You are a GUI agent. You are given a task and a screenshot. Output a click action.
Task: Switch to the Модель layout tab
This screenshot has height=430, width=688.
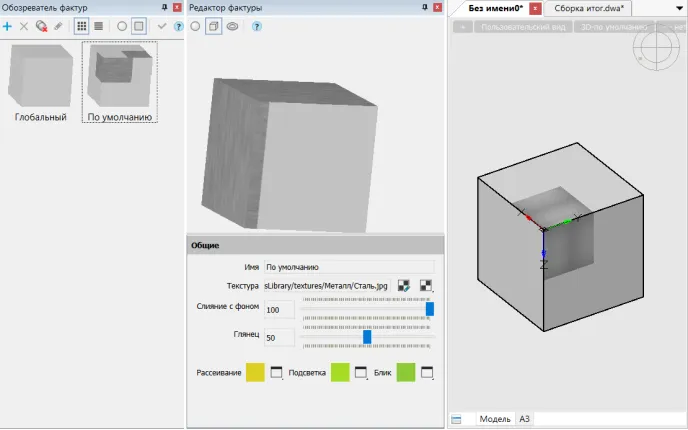click(494, 419)
